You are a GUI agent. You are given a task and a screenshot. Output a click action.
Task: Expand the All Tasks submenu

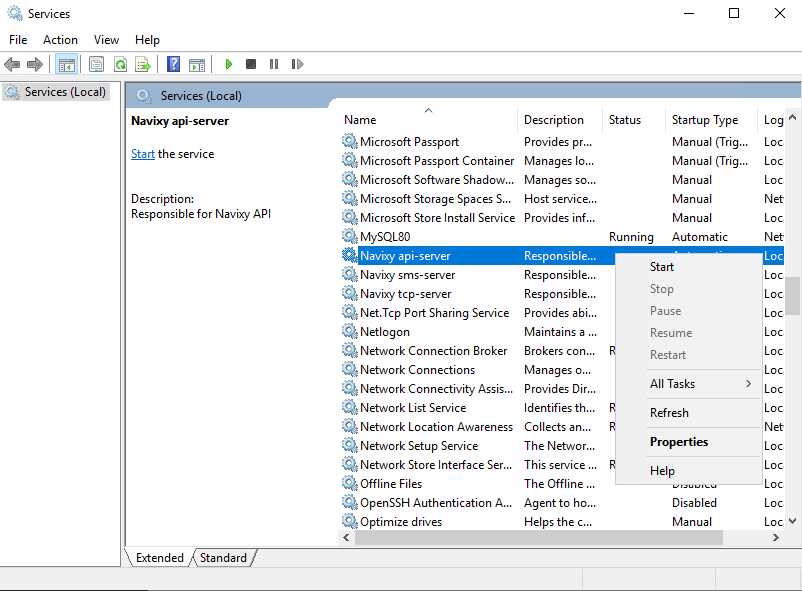point(688,384)
